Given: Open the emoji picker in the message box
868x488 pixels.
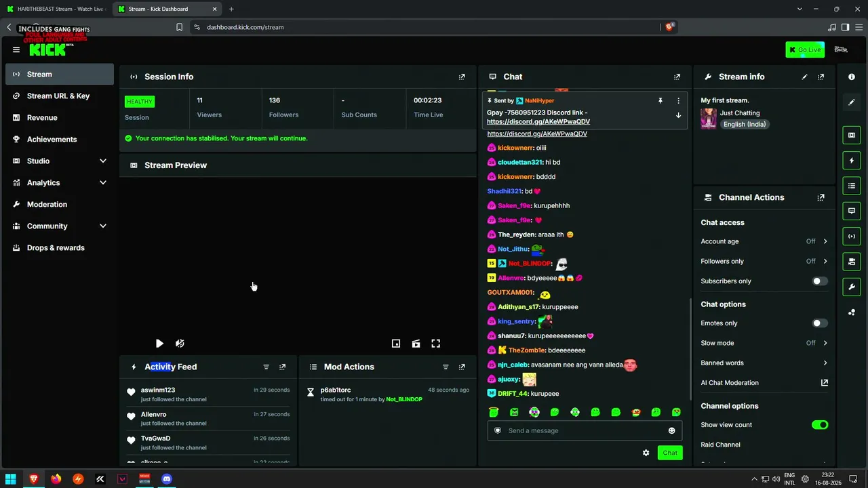Looking at the screenshot, I should [x=671, y=430].
